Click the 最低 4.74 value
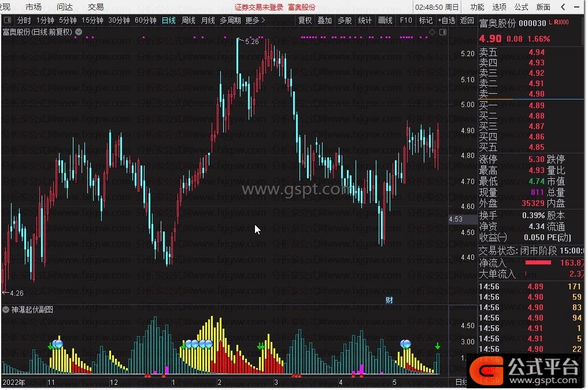 click(536, 181)
